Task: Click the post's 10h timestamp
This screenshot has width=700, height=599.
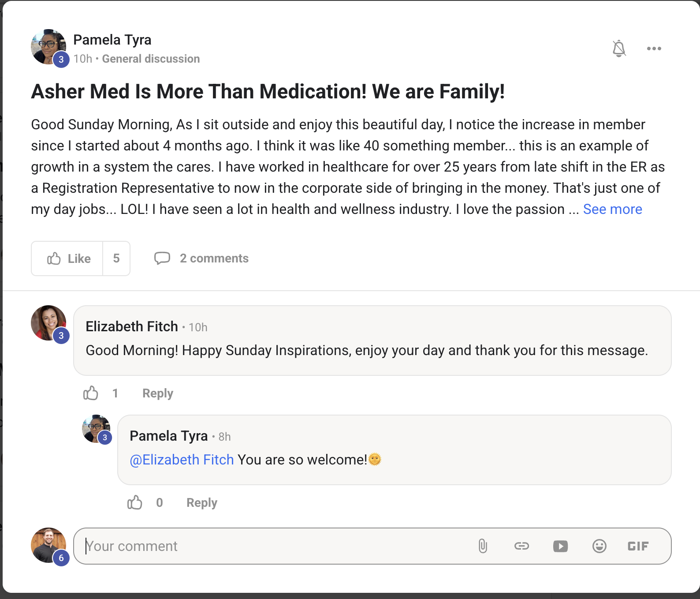Action: coord(83,59)
